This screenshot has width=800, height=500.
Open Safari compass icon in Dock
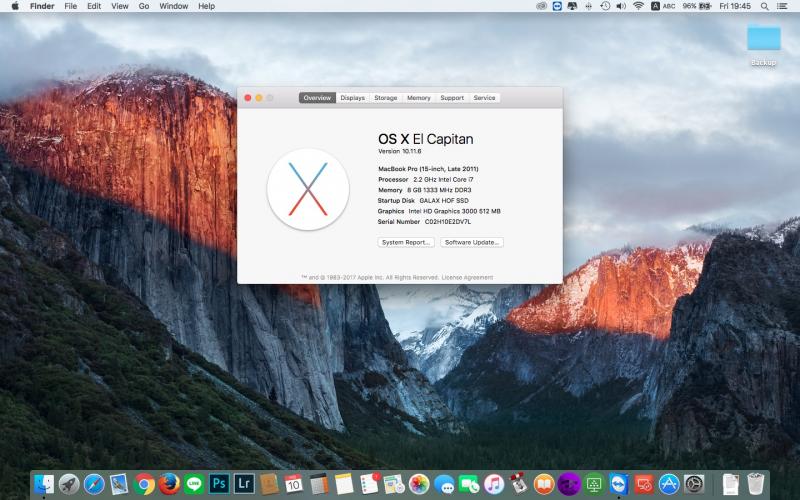pos(94,484)
